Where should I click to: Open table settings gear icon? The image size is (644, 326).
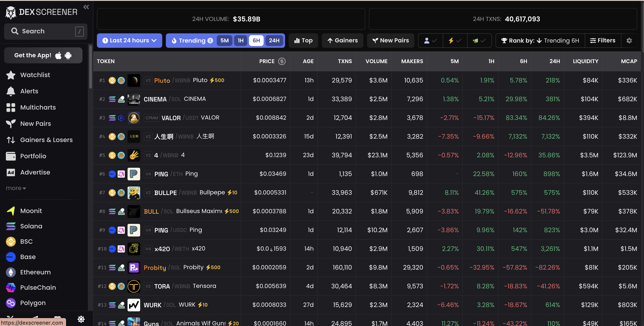coord(629,41)
